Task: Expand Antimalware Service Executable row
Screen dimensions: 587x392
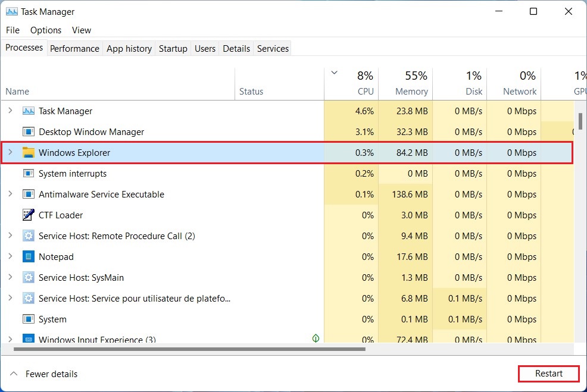Action: pyautogui.click(x=11, y=194)
